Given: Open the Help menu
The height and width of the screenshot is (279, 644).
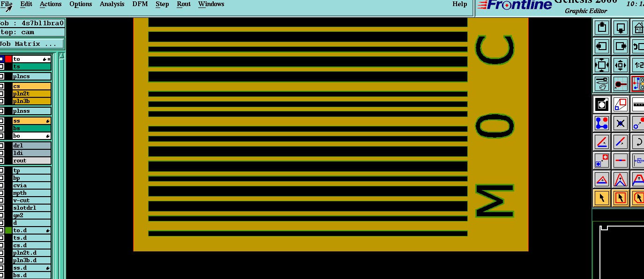Looking at the screenshot, I should pyautogui.click(x=460, y=4).
